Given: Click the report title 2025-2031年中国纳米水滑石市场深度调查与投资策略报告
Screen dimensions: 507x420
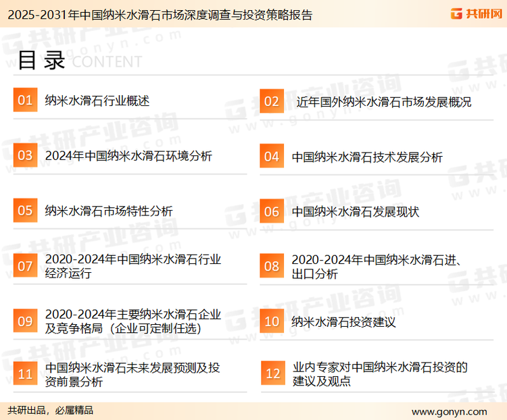Looking at the screenshot, I should click(160, 15).
